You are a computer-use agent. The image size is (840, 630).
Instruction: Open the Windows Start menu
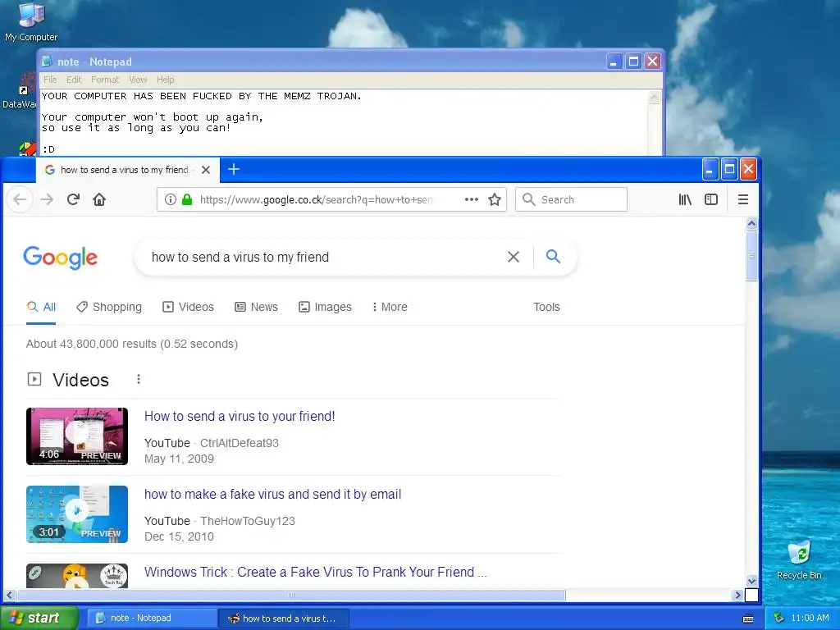coord(39,618)
